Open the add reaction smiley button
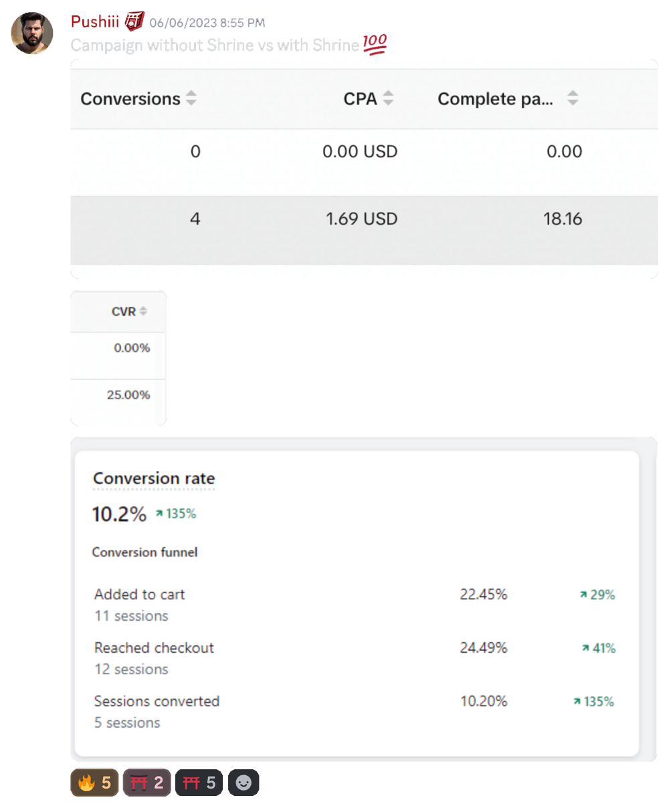Screen dimensions: 669x812 point(244,783)
